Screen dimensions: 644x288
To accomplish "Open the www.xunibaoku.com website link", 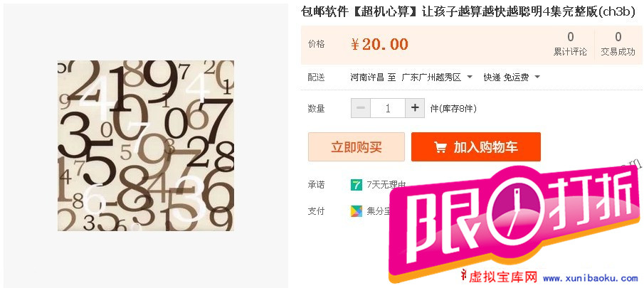I will tap(591, 279).
